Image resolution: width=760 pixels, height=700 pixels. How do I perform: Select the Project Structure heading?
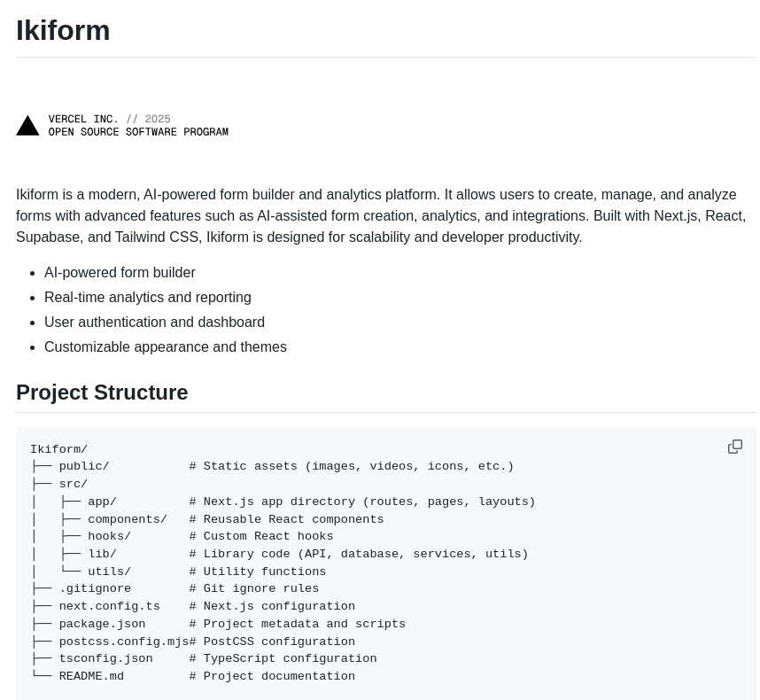pyautogui.click(x=102, y=393)
